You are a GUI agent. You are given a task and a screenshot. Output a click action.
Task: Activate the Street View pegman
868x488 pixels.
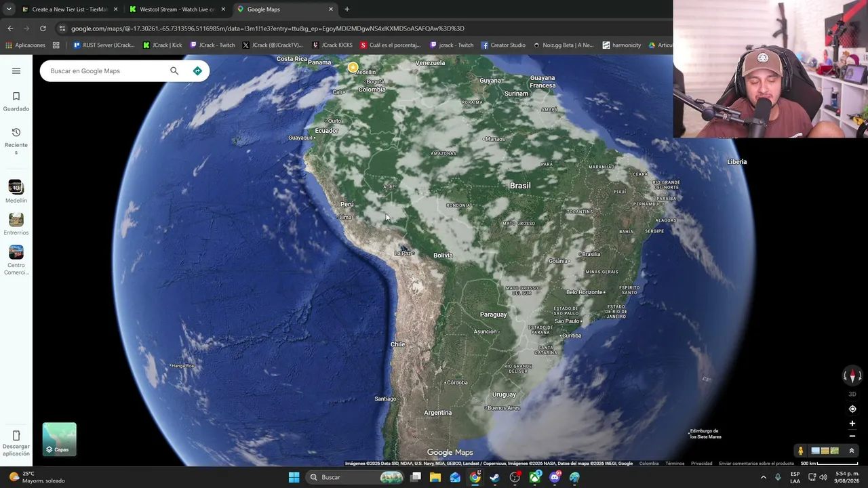point(800,451)
